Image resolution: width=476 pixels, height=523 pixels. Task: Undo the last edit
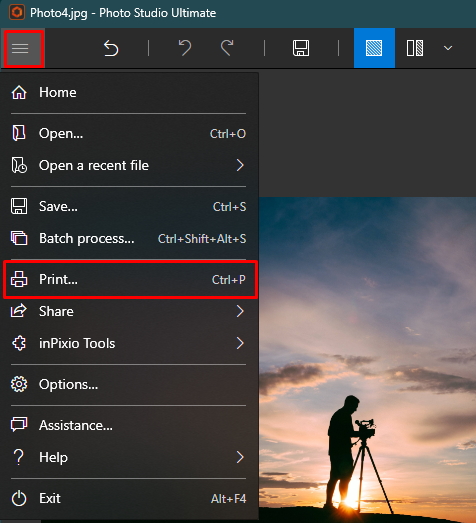pyautogui.click(x=185, y=48)
